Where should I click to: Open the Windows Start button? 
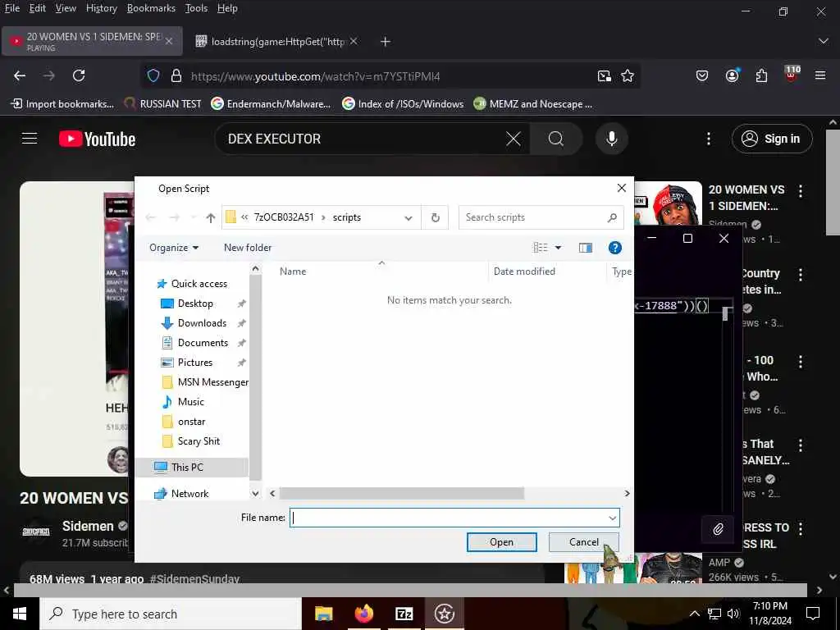click(20, 614)
